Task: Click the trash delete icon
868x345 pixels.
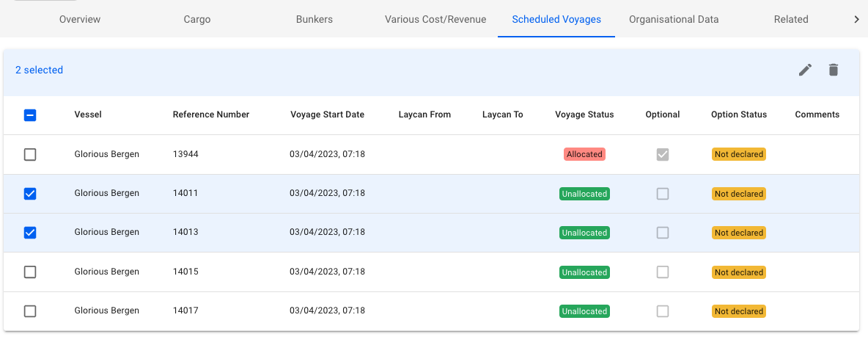Action: pyautogui.click(x=833, y=70)
